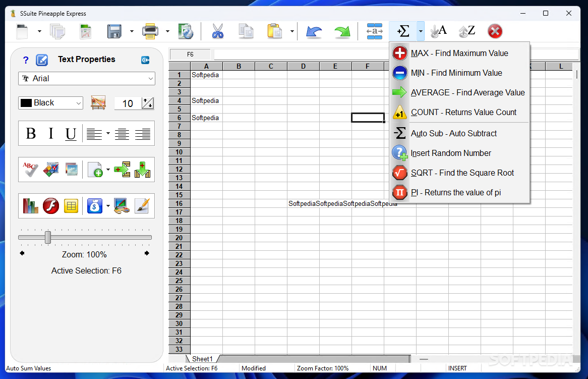Select MIN - Find Minimum Value
Screen dimensions: 588x379
coord(460,73)
